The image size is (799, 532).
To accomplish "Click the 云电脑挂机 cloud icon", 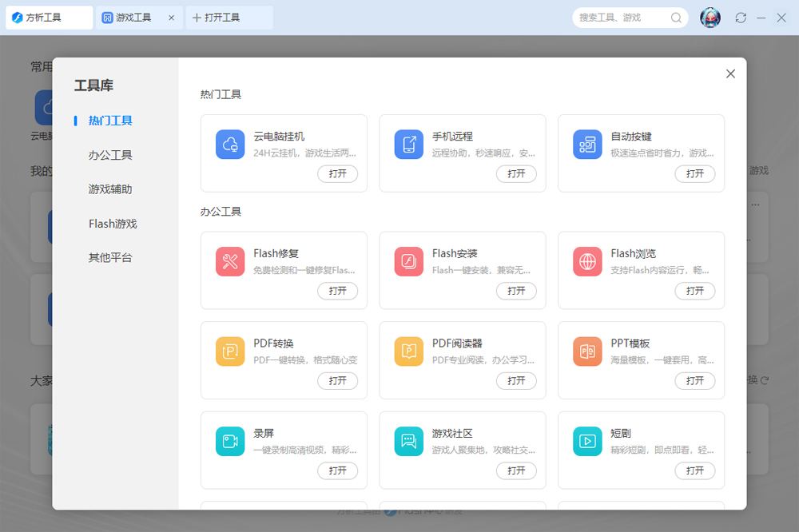I will [230, 145].
